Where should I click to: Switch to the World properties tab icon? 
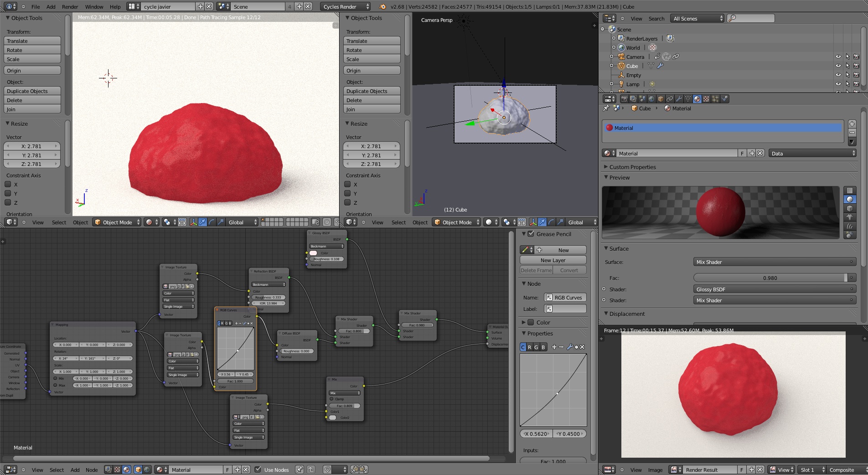tap(651, 99)
